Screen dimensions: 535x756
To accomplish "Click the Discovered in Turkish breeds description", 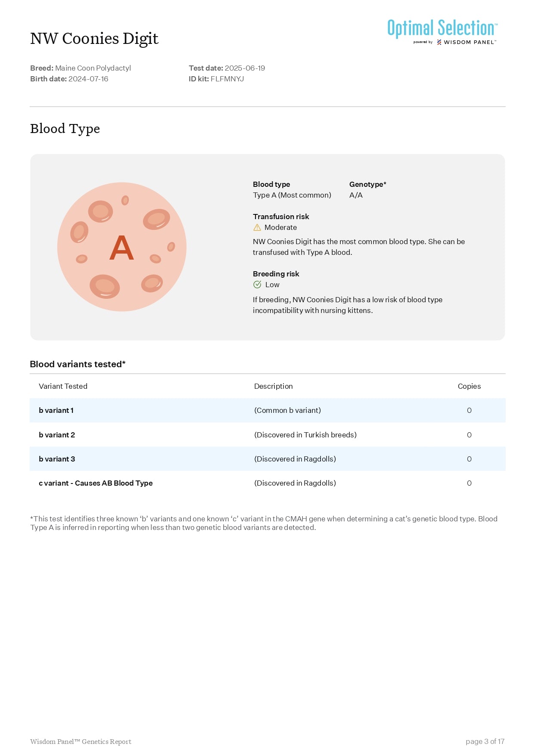I will click(305, 435).
